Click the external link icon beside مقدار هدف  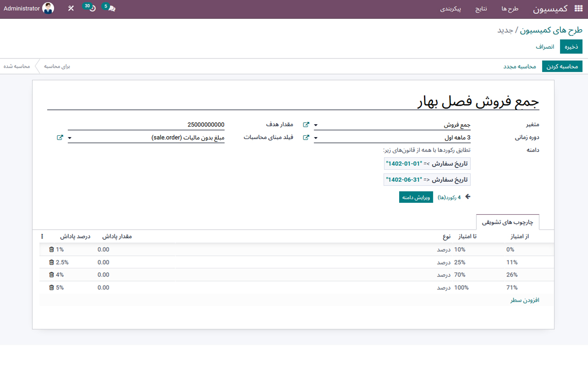point(306,124)
